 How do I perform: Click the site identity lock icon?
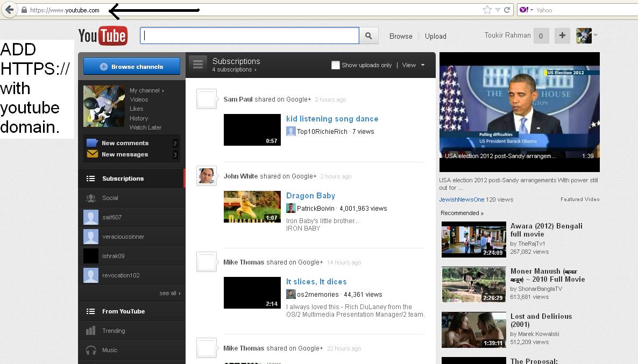(x=24, y=10)
